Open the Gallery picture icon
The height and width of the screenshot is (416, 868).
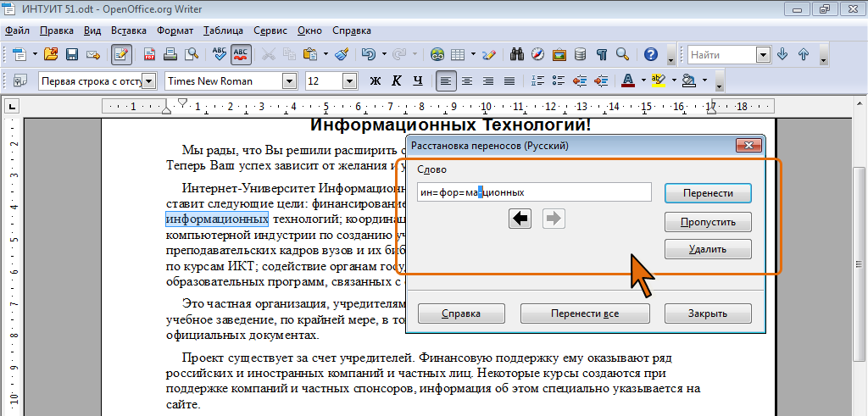[559, 54]
